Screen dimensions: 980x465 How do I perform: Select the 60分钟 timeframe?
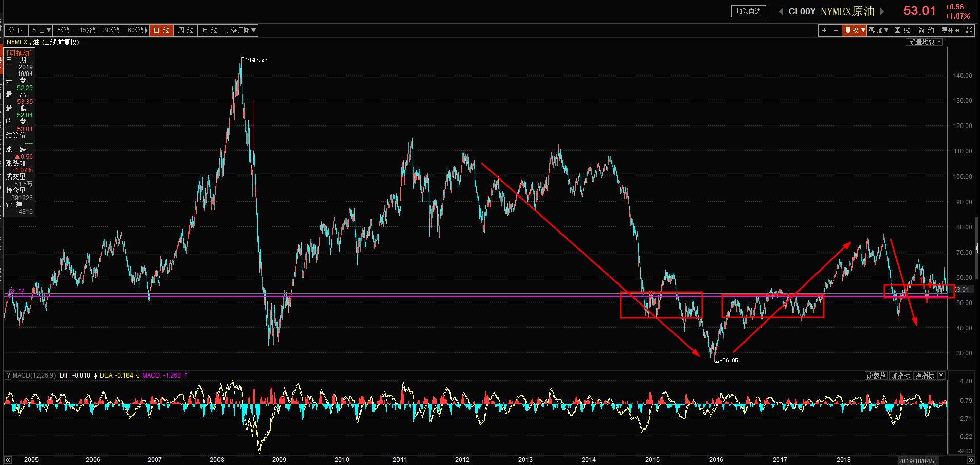[x=137, y=30]
